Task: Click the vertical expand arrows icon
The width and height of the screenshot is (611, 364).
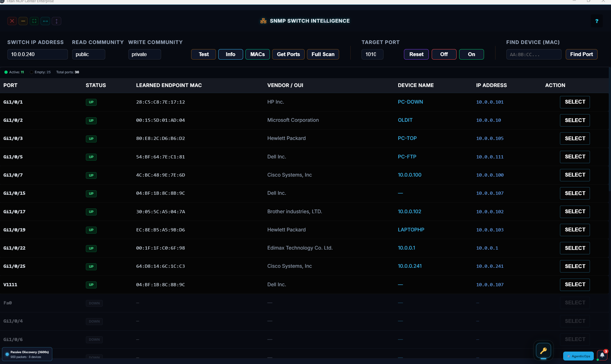Action: pos(56,21)
